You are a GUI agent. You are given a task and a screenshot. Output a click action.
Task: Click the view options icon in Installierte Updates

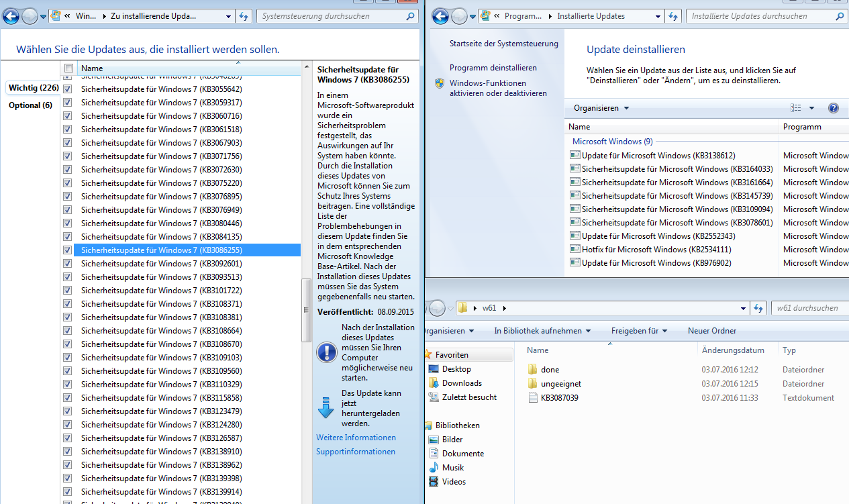coord(797,108)
